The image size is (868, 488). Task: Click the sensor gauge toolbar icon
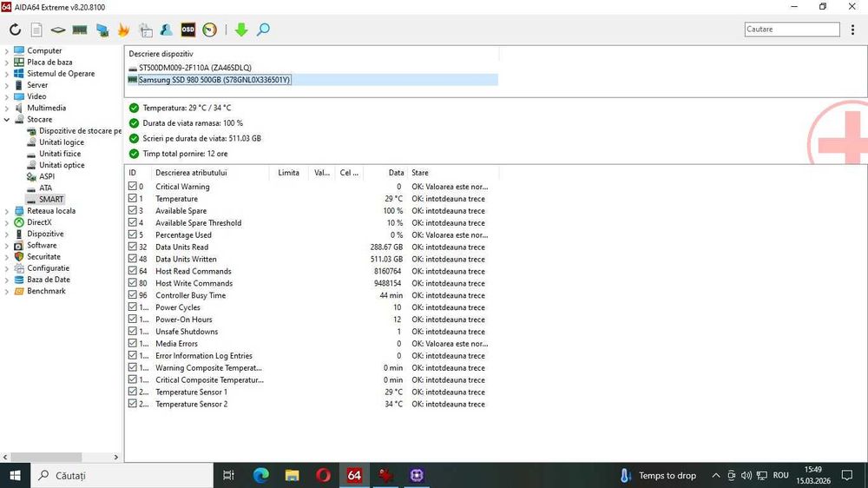tap(209, 30)
